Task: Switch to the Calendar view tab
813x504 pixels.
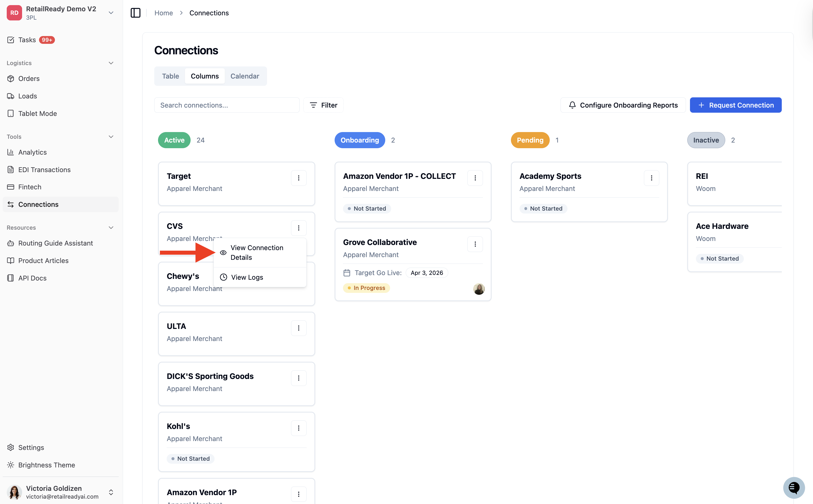Action: tap(244, 76)
